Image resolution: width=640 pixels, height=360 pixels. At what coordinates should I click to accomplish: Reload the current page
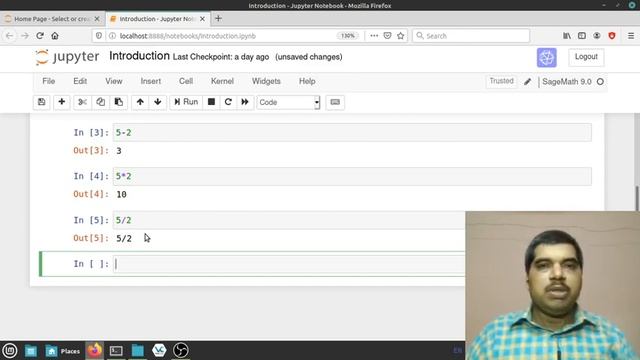[x=40, y=36]
